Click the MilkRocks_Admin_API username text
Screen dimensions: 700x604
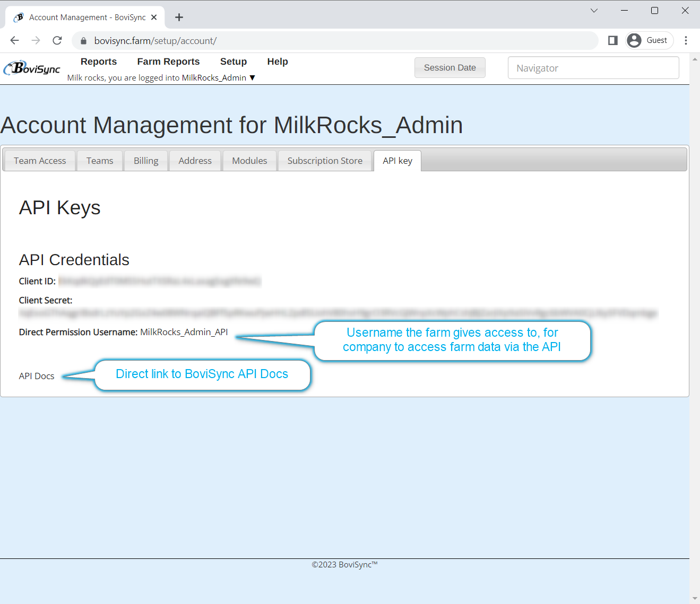pyautogui.click(x=184, y=332)
